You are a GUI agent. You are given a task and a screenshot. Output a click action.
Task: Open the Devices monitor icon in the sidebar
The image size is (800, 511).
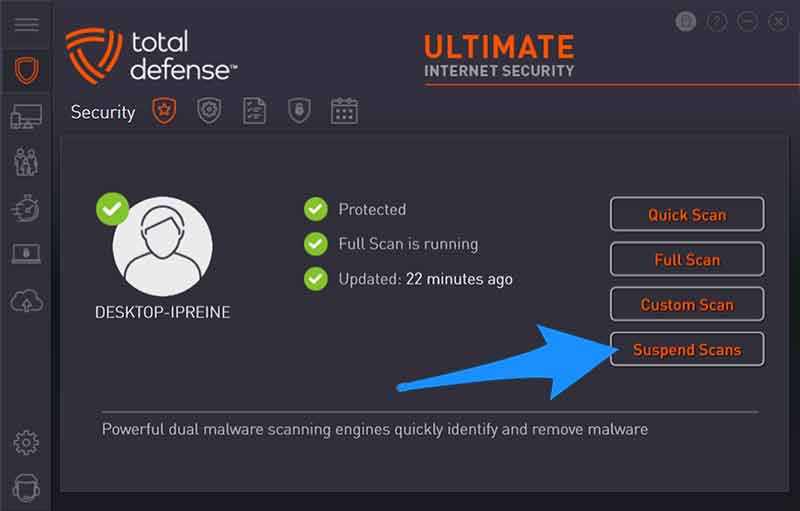coord(26,116)
